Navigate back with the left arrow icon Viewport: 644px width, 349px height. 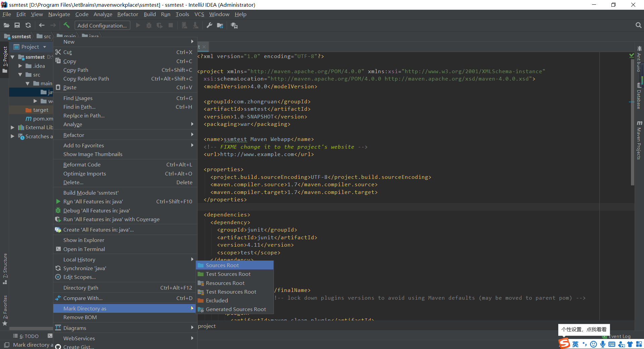tap(42, 25)
